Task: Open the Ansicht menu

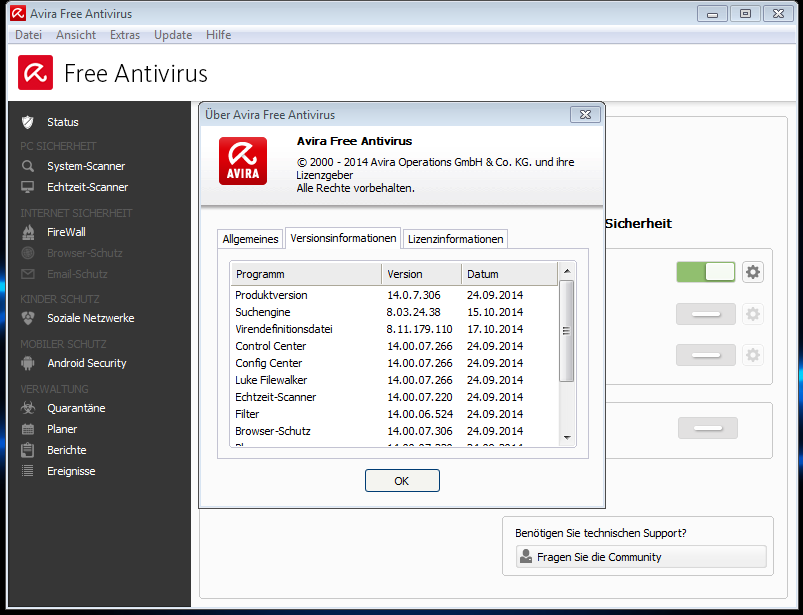Action: point(76,35)
